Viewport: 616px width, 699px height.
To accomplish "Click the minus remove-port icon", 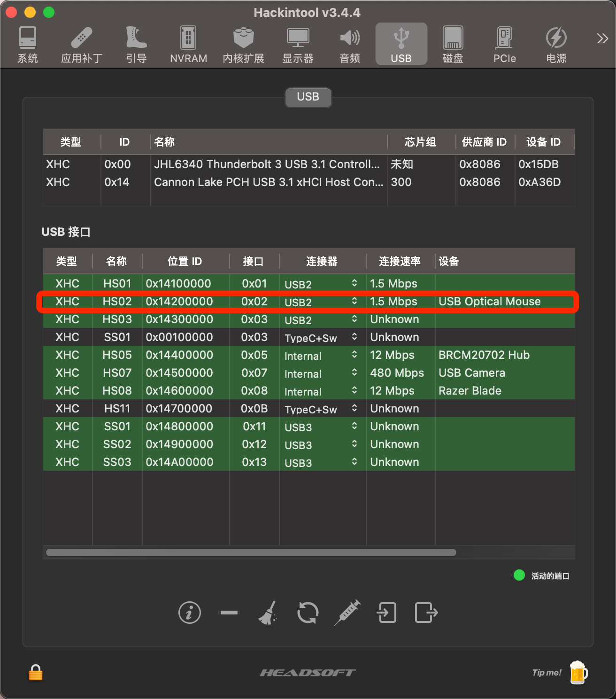I will (229, 613).
